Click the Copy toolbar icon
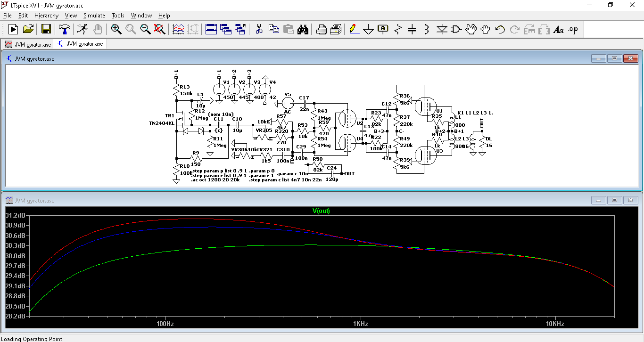The image size is (644, 342). (273, 29)
